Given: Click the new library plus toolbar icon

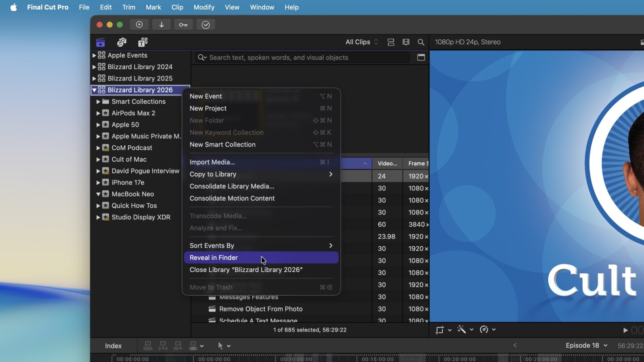Looking at the screenshot, I should coord(139,25).
